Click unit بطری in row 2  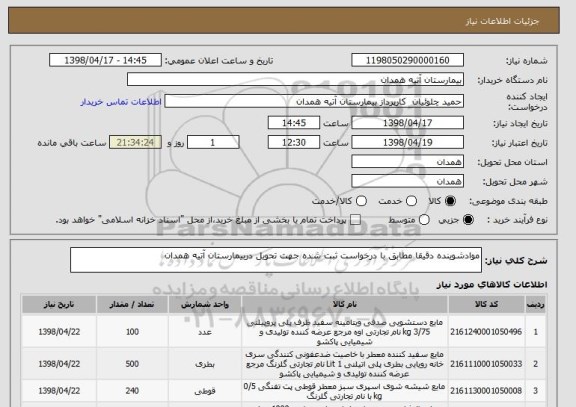(205, 364)
